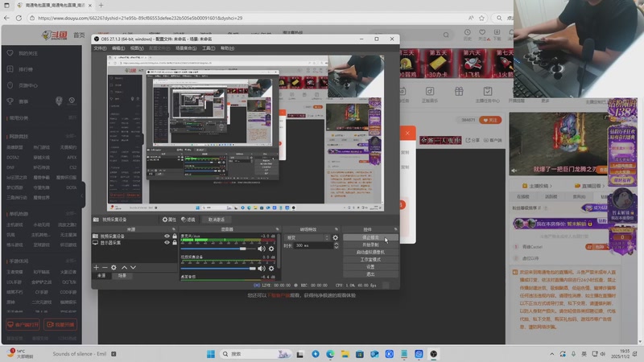Refresh the browser page
The image size is (644, 362).
(19, 18)
